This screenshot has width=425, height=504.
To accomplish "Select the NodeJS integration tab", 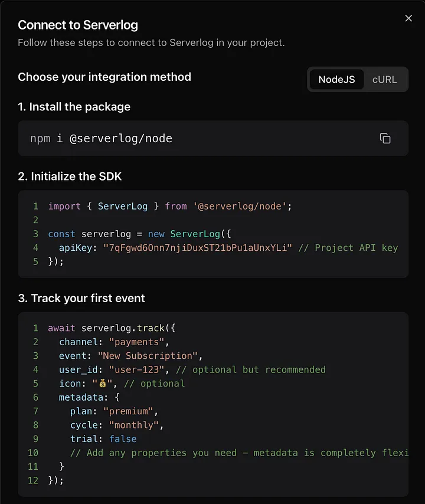I will pyautogui.click(x=336, y=80).
